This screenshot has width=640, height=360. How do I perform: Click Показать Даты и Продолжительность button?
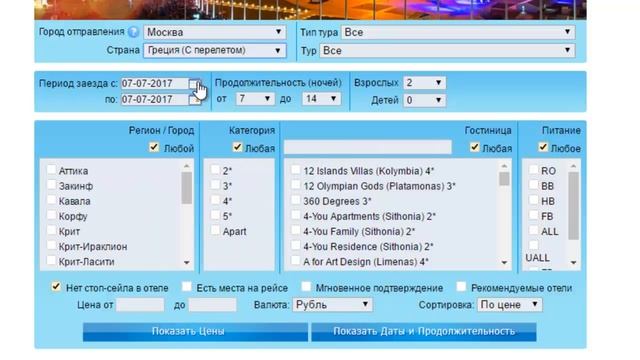(x=424, y=331)
